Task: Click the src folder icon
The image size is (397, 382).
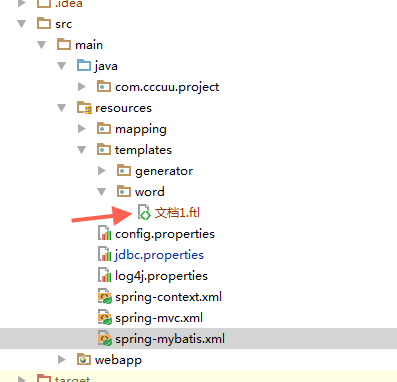Action: tap(44, 23)
